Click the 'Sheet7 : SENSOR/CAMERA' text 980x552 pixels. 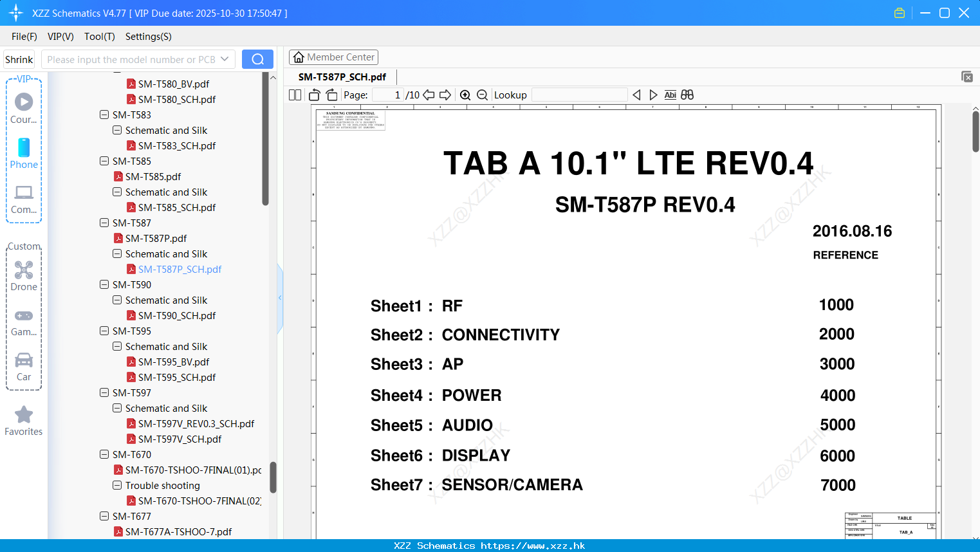477,484
